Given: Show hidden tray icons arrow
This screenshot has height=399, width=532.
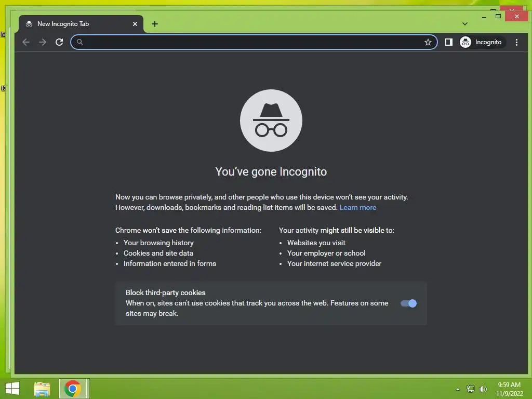Looking at the screenshot, I should coord(458,389).
